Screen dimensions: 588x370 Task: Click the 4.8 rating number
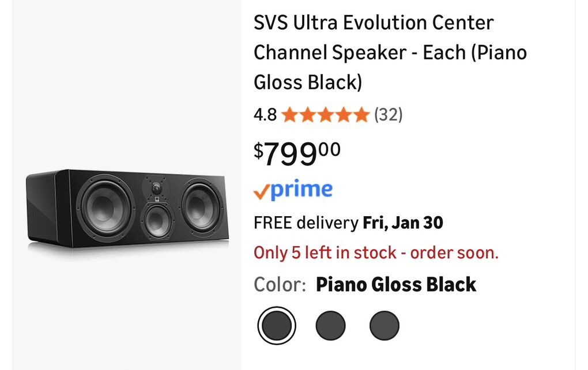pos(265,115)
